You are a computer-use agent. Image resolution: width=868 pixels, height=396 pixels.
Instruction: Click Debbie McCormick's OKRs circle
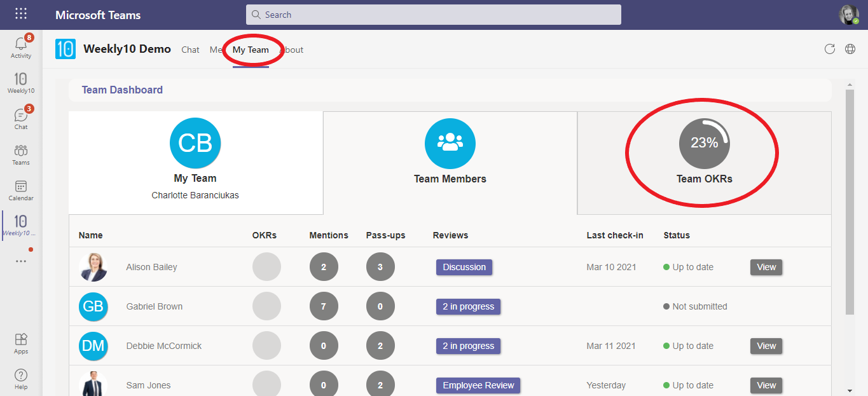[x=266, y=346]
